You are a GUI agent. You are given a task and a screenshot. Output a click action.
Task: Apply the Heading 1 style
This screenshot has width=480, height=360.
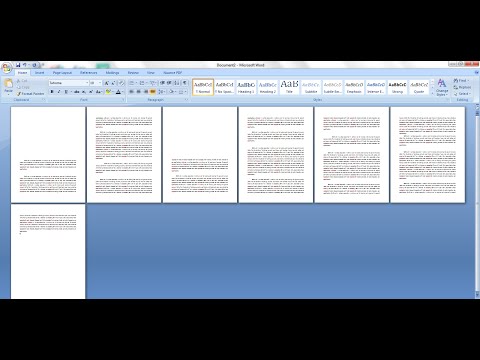[246, 87]
